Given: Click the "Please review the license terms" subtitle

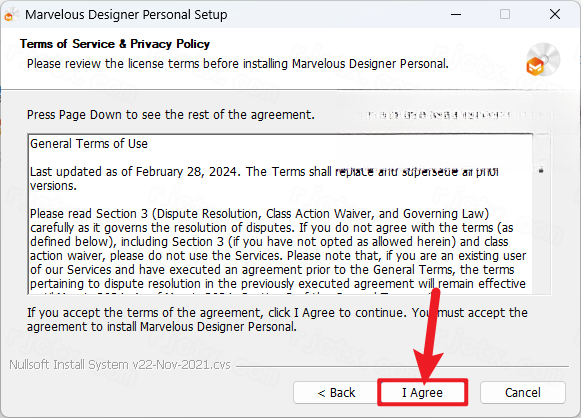Looking at the screenshot, I should tap(238, 64).
